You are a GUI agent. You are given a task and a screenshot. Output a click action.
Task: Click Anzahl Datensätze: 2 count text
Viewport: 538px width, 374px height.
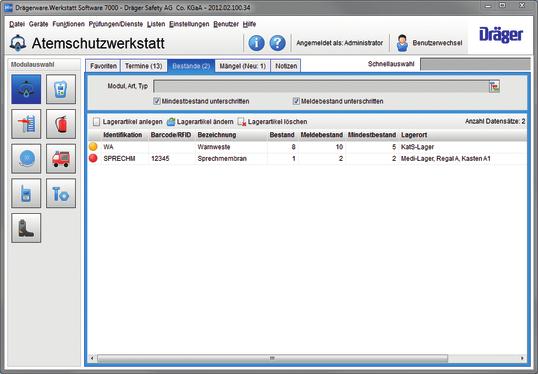(x=495, y=121)
